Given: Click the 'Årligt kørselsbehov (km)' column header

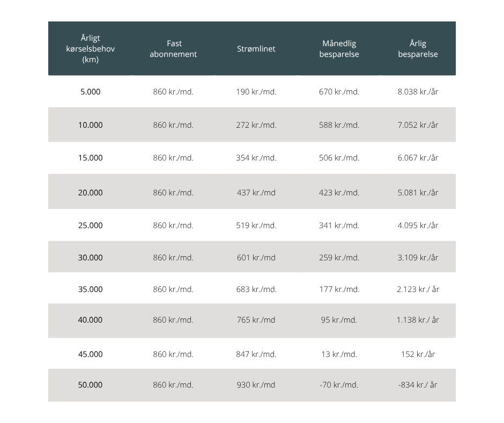Looking at the screenshot, I should click(90, 49).
